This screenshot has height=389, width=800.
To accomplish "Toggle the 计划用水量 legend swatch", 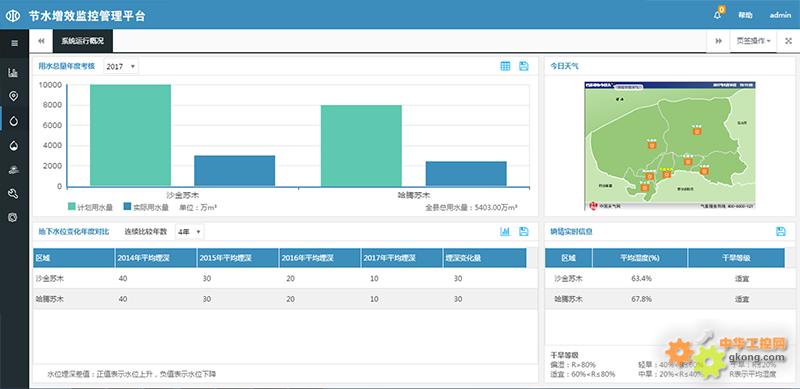I will [72, 207].
